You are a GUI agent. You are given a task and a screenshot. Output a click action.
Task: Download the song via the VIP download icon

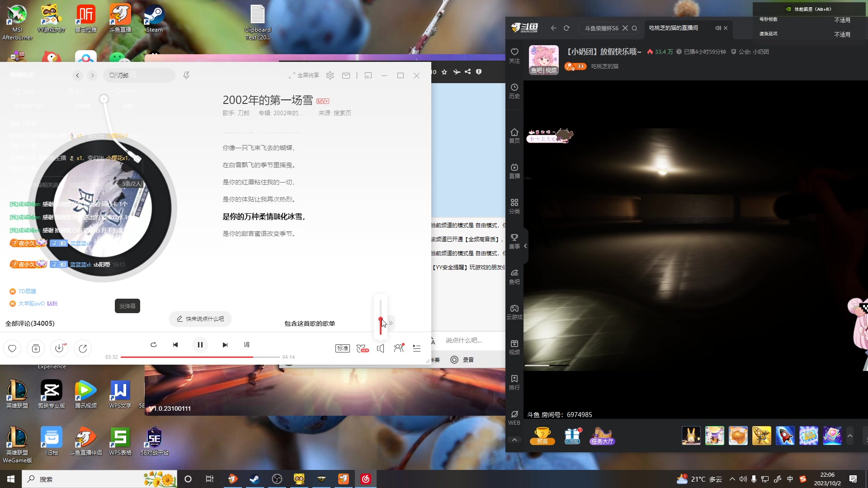pyautogui.click(x=59, y=348)
